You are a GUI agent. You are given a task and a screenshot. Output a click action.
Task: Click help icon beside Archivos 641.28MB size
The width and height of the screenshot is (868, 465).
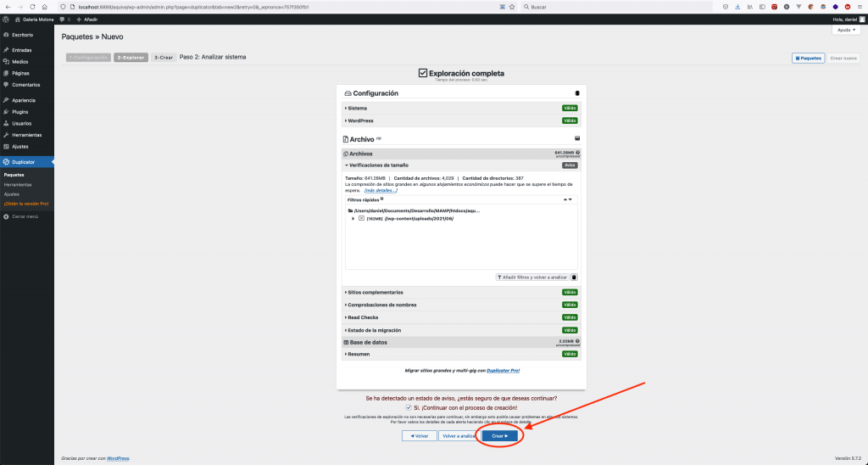click(x=577, y=152)
